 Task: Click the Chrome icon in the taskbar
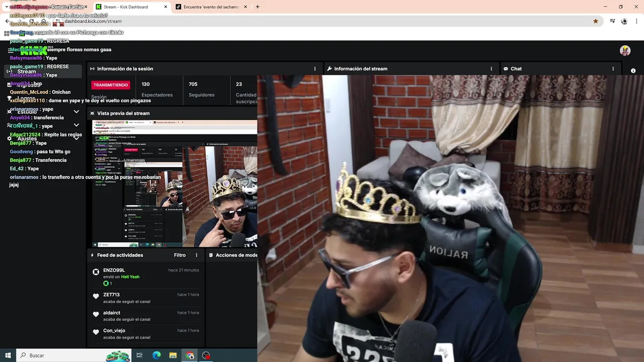[190, 355]
